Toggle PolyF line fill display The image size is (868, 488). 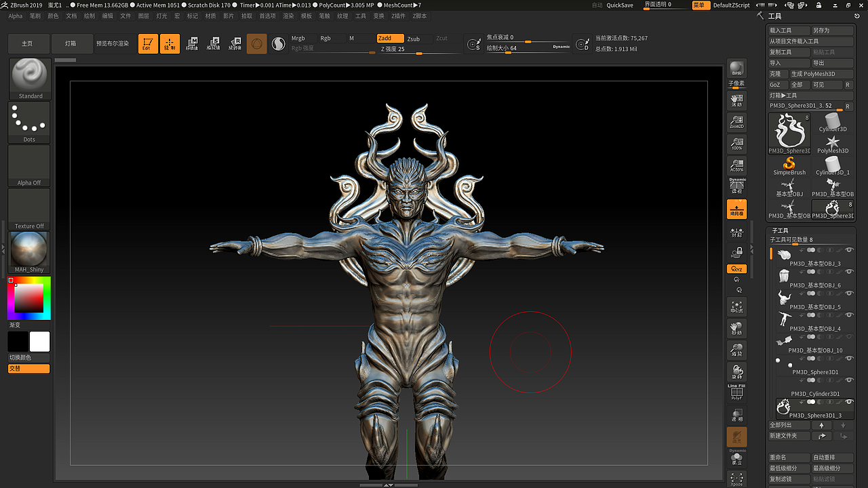click(x=736, y=393)
